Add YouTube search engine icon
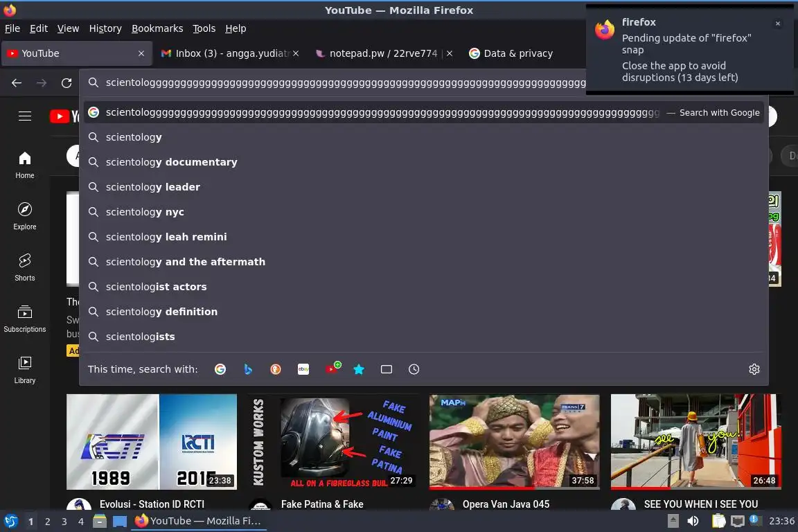Image resolution: width=798 pixels, height=532 pixels. (332, 368)
